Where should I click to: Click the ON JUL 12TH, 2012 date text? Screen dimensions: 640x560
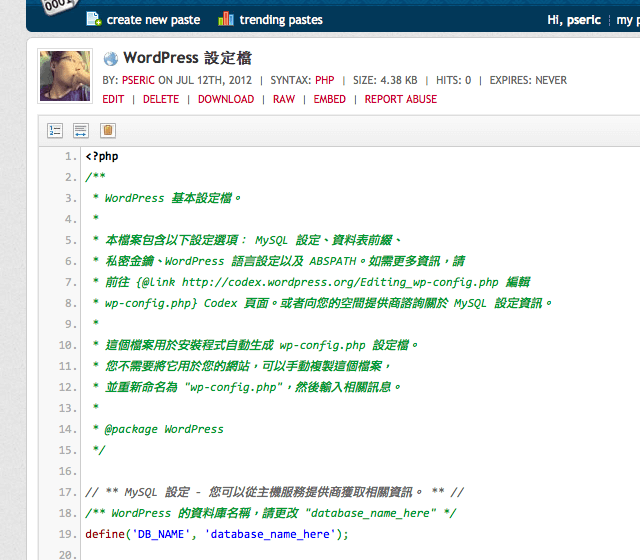(x=205, y=80)
